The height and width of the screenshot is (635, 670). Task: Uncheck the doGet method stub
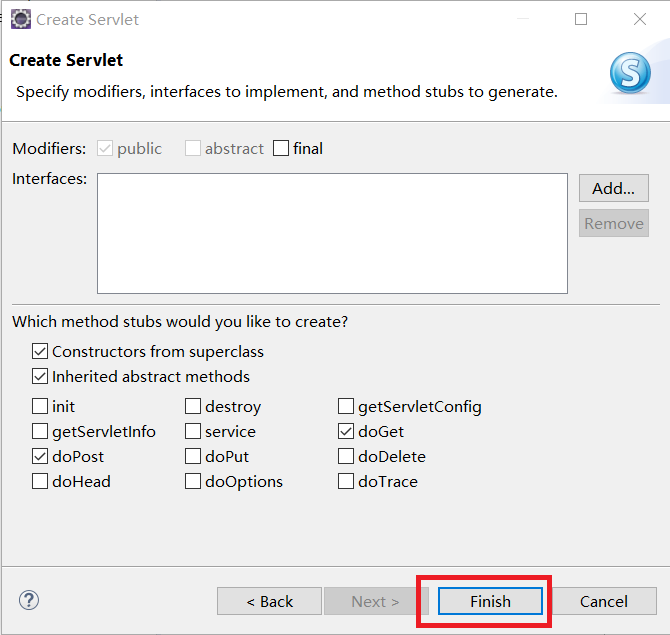click(346, 432)
